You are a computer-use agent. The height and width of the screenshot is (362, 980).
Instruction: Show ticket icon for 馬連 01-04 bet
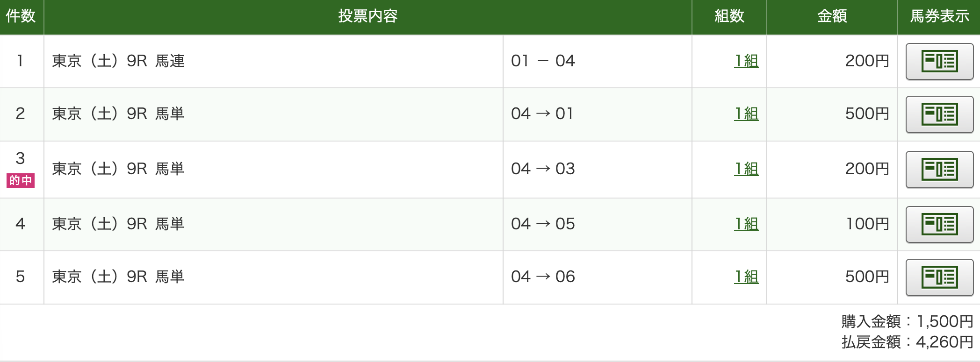coord(939,61)
